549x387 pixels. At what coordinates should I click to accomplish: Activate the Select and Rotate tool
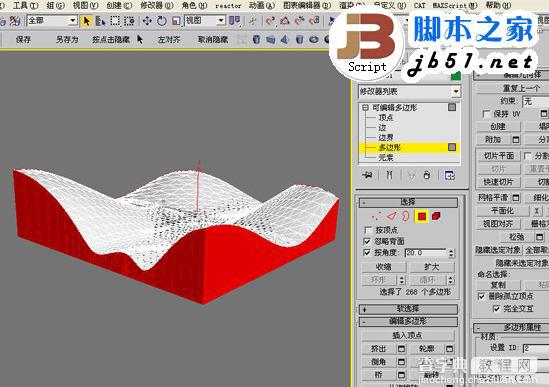point(161,21)
